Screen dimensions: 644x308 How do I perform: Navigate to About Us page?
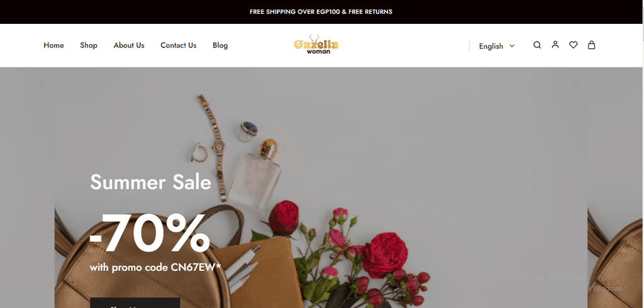pyautogui.click(x=129, y=45)
